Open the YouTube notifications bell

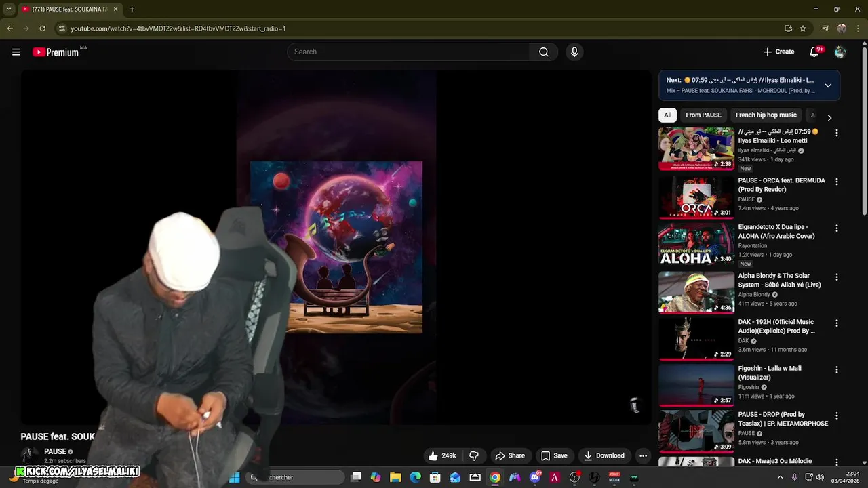tap(814, 52)
